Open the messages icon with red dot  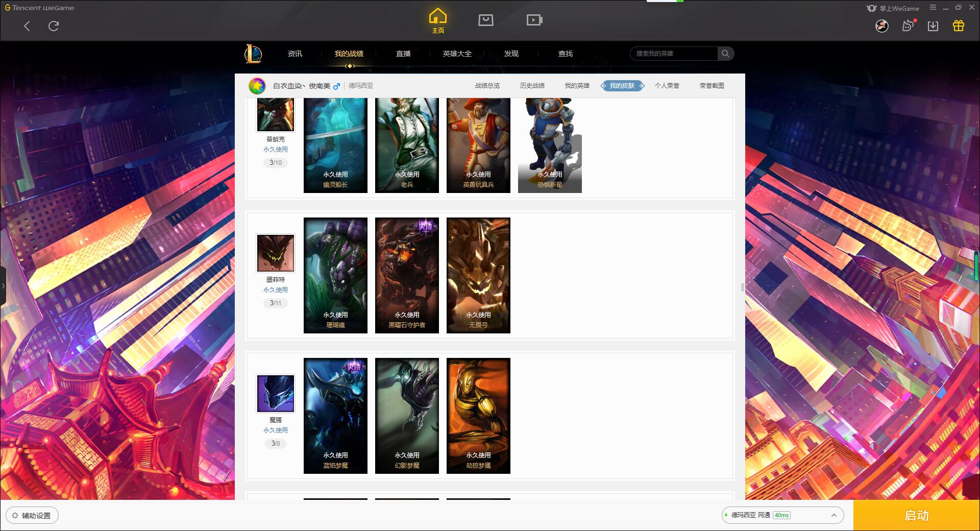[x=908, y=26]
